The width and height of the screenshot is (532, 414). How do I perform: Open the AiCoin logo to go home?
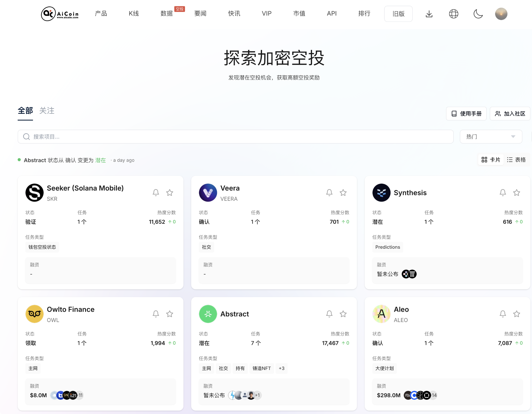point(60,14)
